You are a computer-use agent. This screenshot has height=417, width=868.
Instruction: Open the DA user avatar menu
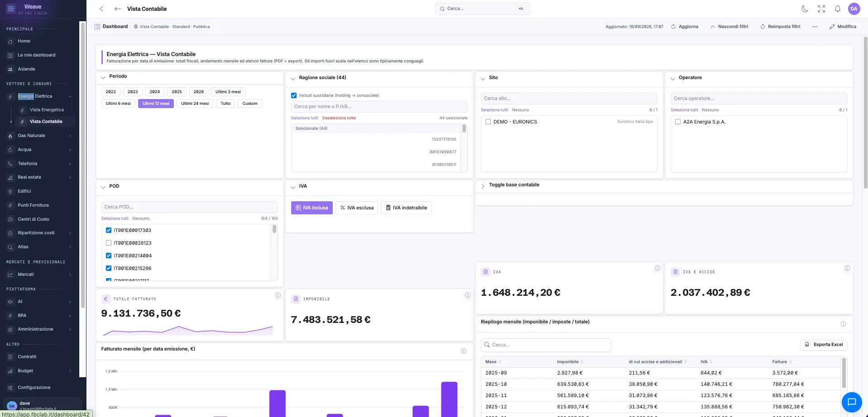click(854, 9)
